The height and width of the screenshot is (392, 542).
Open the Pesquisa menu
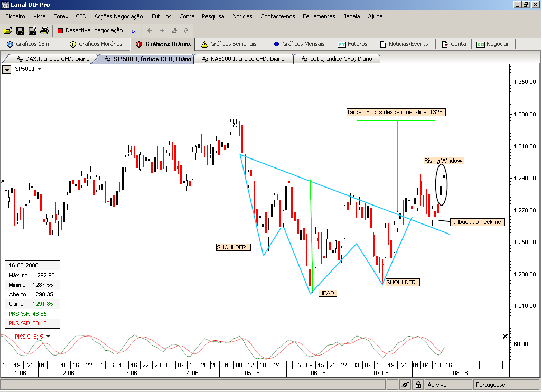tap(213, 16)
